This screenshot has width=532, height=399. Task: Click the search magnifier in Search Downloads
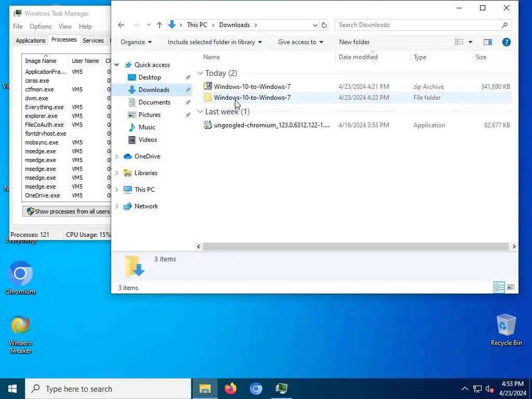click(504, 25)
